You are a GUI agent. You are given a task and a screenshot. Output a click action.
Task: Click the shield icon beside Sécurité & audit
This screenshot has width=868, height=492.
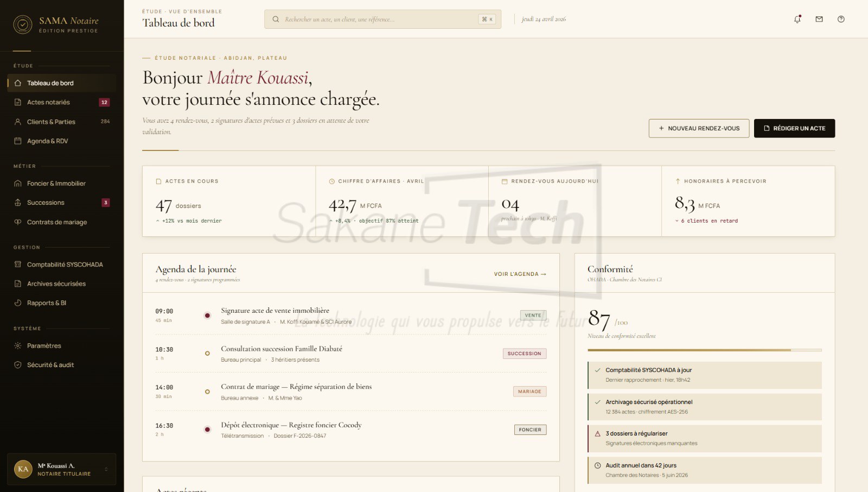(x=18, y=365)
